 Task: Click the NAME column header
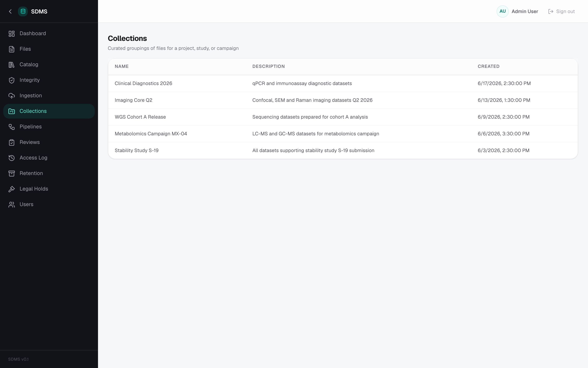(121, 66)
